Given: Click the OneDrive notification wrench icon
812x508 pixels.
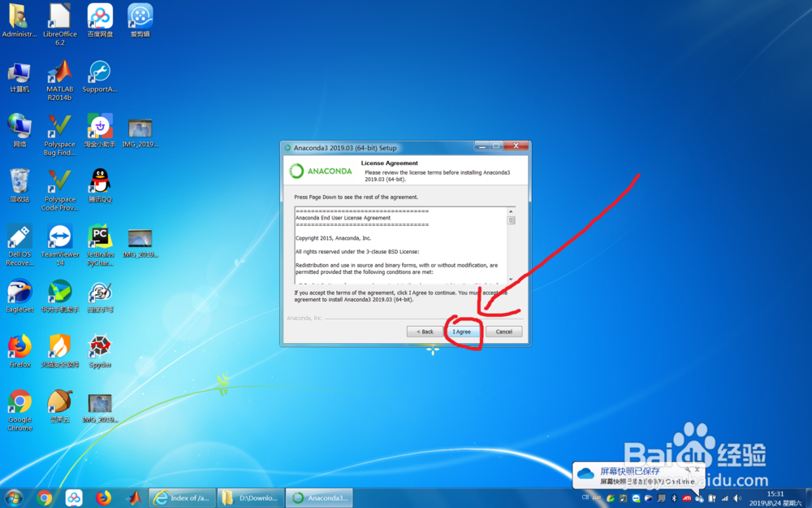Looking at the screenshot, I should point(688,469).
